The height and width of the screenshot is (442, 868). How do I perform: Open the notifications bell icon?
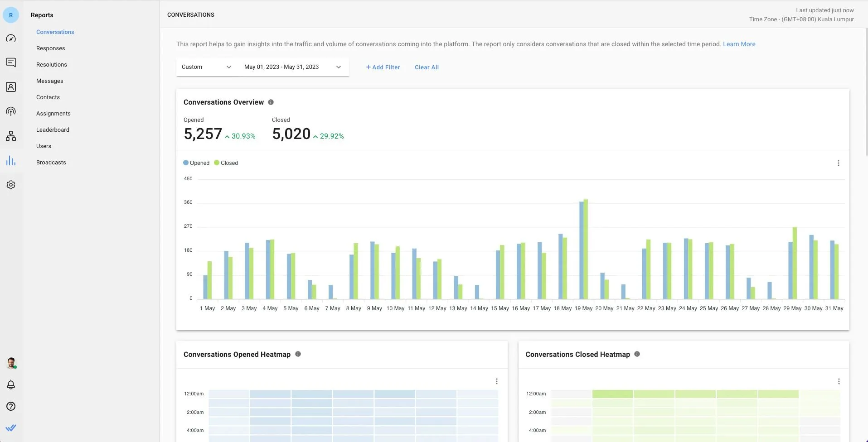11,384
